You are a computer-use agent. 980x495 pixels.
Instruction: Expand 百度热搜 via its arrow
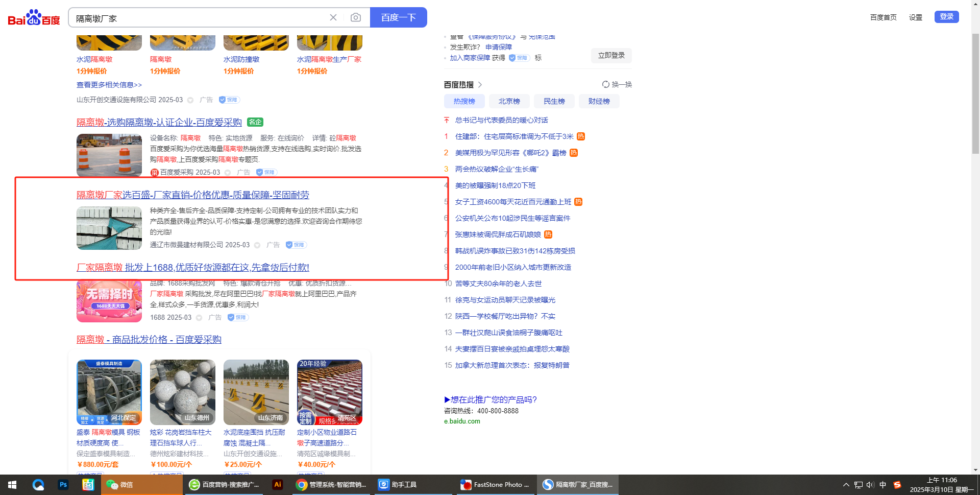480,85
